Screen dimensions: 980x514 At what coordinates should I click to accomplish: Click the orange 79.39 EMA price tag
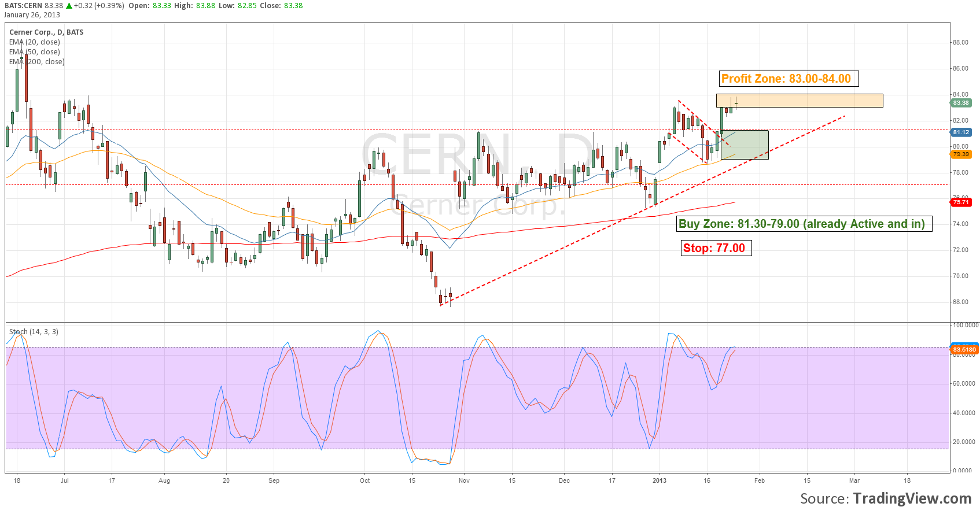coord(961,154)
